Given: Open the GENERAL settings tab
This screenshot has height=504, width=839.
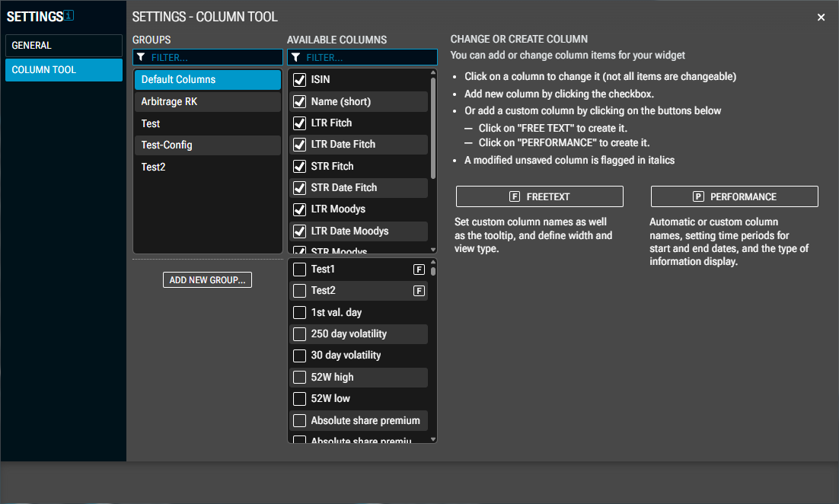Looking at the screenshot, I should (64, 46).
